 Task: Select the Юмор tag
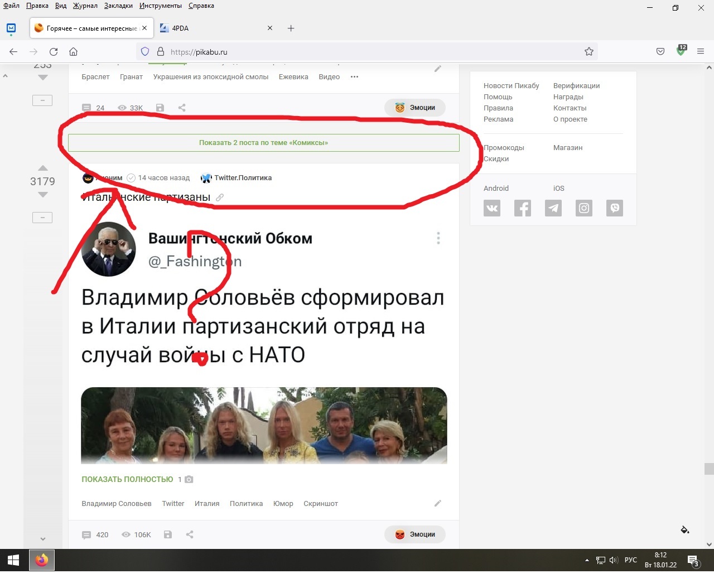[283, 504]
